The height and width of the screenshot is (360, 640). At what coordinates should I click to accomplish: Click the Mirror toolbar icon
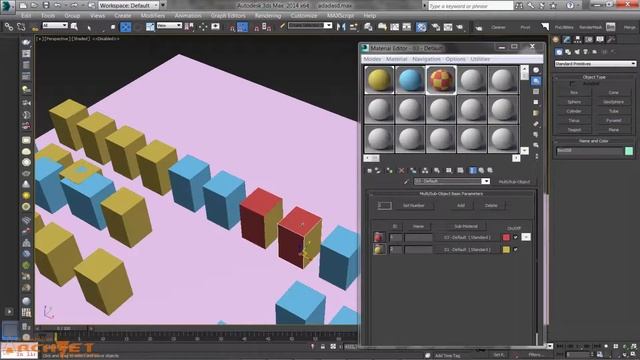tap(341, 27)
